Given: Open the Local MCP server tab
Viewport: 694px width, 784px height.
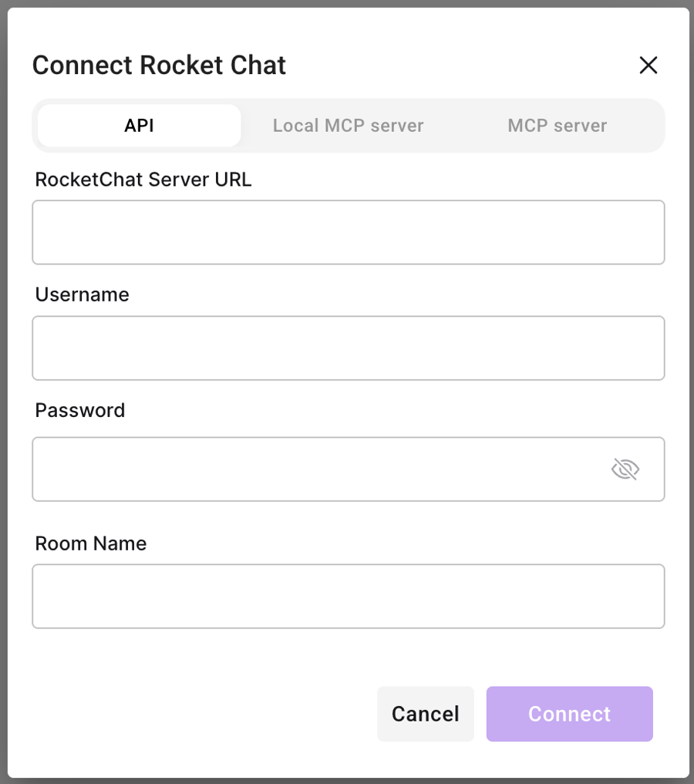Looking at the screenshot, I should point(348,126).
